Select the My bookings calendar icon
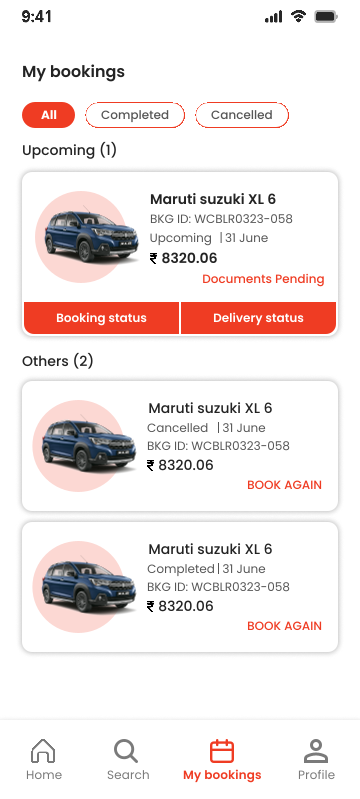 (x=222, y=751)
